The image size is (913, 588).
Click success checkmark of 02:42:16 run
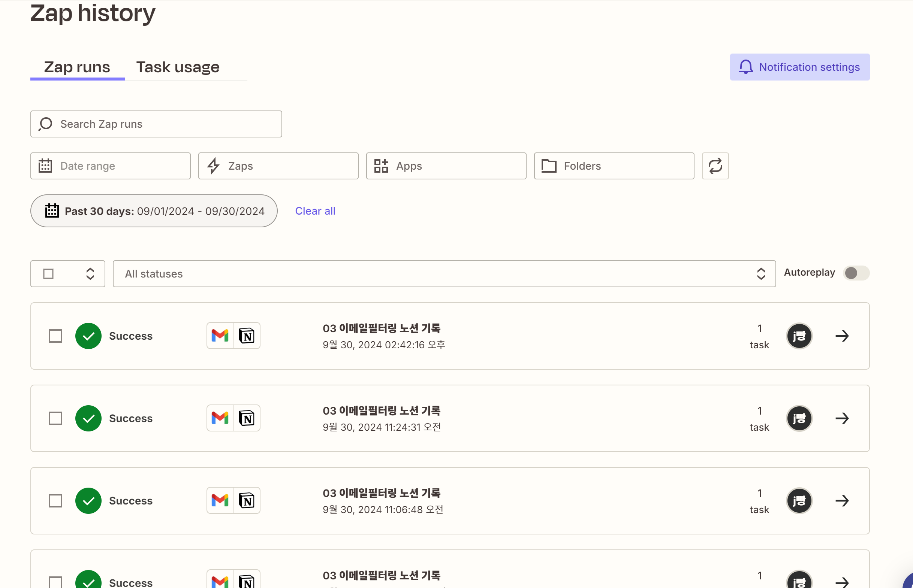[x=88, y=336]
